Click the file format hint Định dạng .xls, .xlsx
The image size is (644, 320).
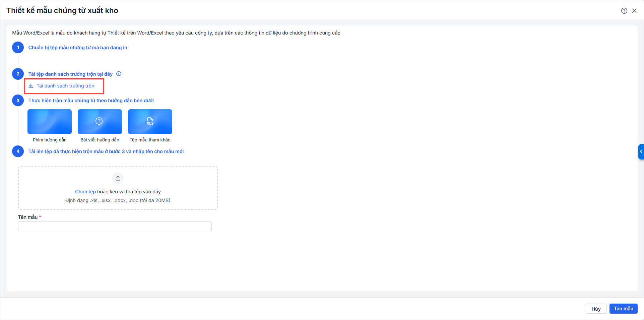coord(118,200)
